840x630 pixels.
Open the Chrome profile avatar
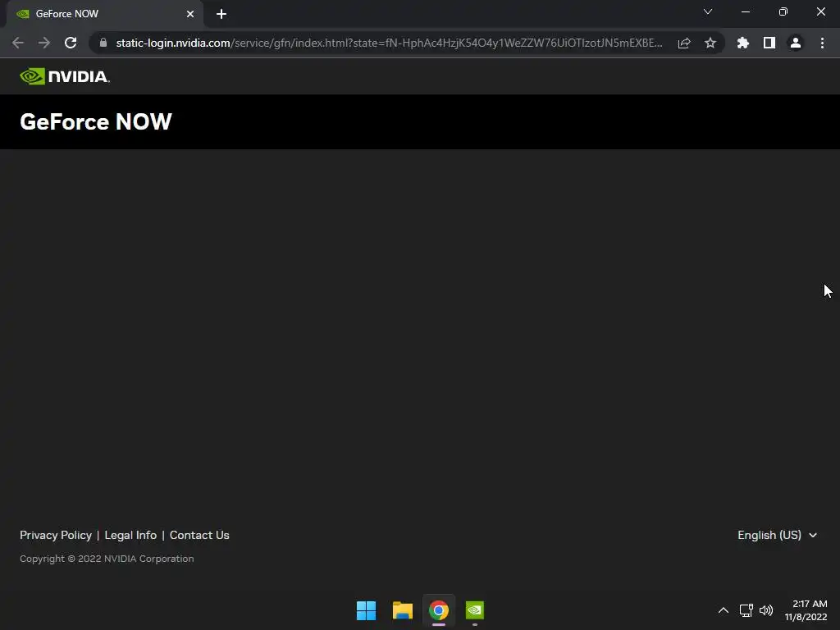pyautogui.click(x=796, y=43)
